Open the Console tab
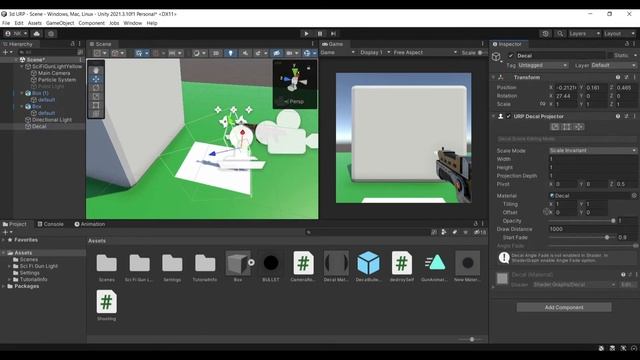640x360 pixels. click(x=51, y=224)
